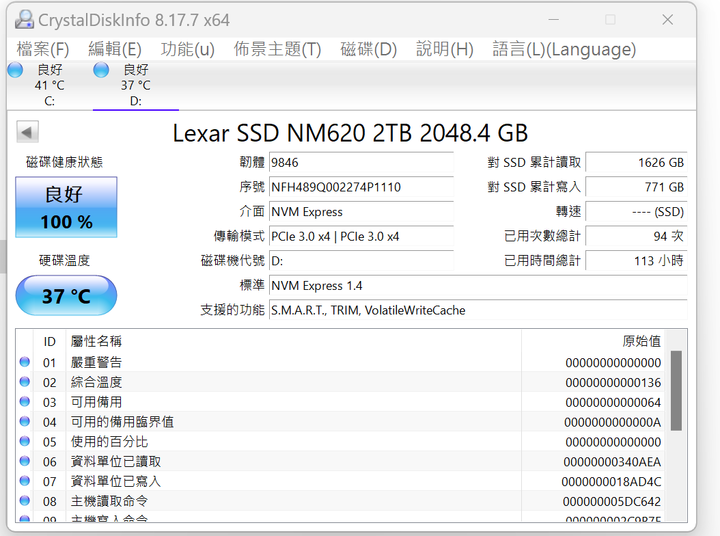The height and width of the screenshot is (536, 720).
Task: Click raw value 000000018AD4C
Action: tap(611, 481)
